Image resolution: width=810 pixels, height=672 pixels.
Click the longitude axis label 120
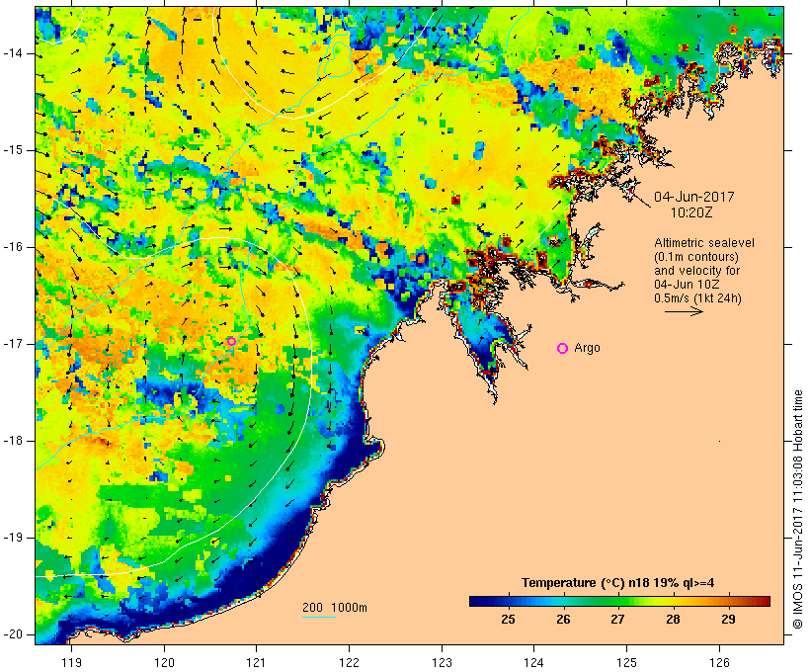(x=164, y=662)
